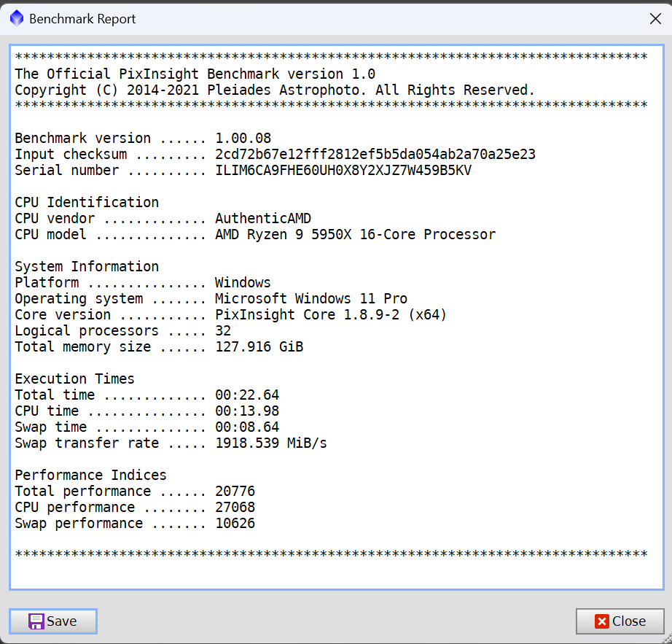Click the Benchmark Report window title text

click(82, 19)
